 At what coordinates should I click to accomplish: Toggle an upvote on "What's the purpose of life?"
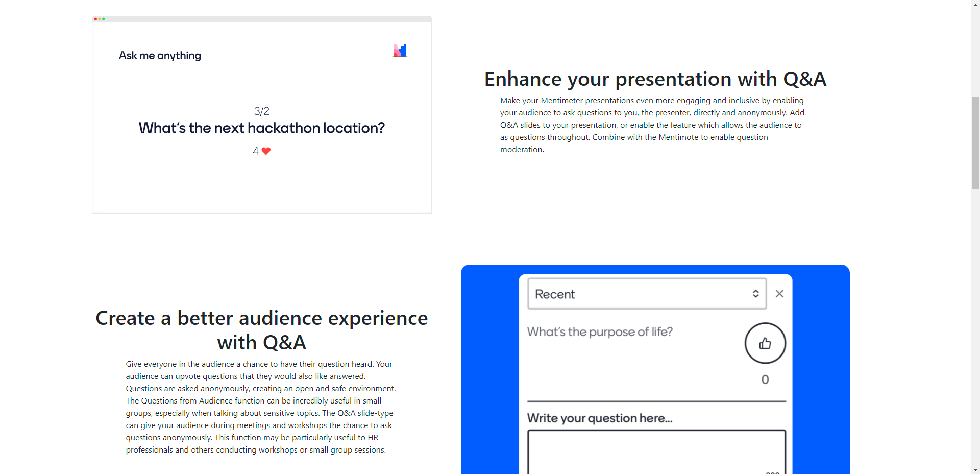[765, 343]
